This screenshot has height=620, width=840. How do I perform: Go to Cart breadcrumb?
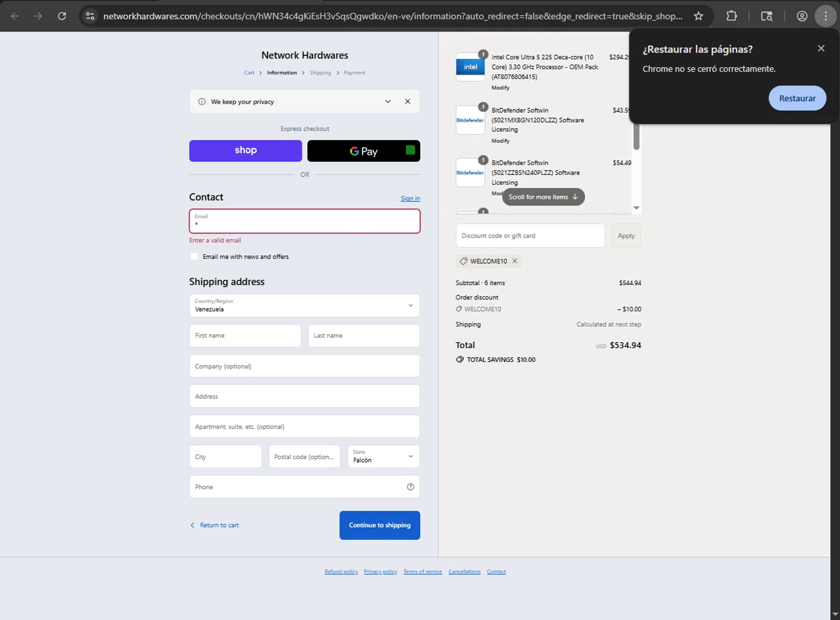click(249, 73)
